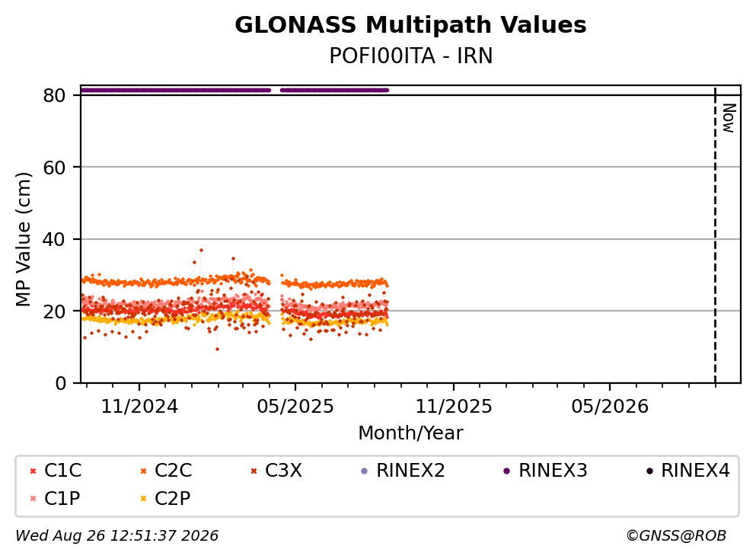Click the 11/2025 x-axis tick label

pyautogui.click(x=454, y=407)
